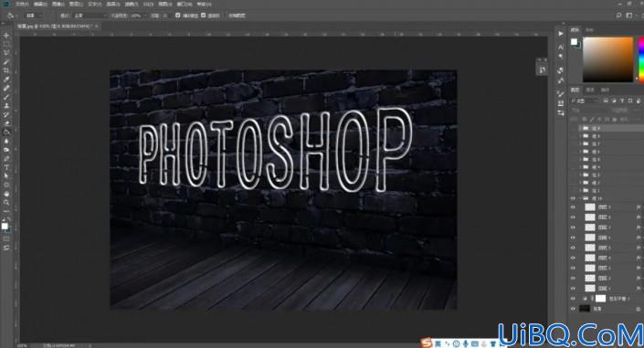The height and width of the screenshot is (348, 644).
Task: Pick a color in the orange color field
Action: coord(607,59)
